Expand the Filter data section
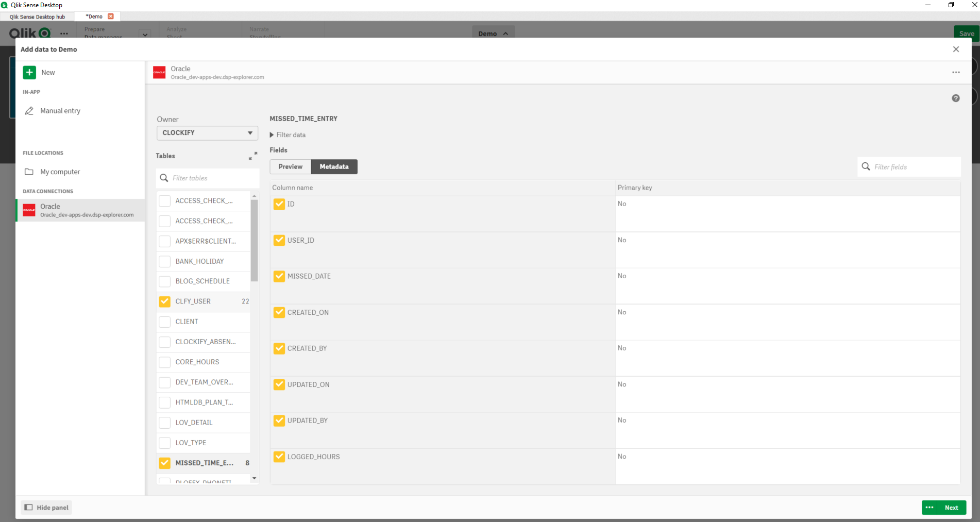The height and width of the screenshot is (522, 980). coord(272,134)
